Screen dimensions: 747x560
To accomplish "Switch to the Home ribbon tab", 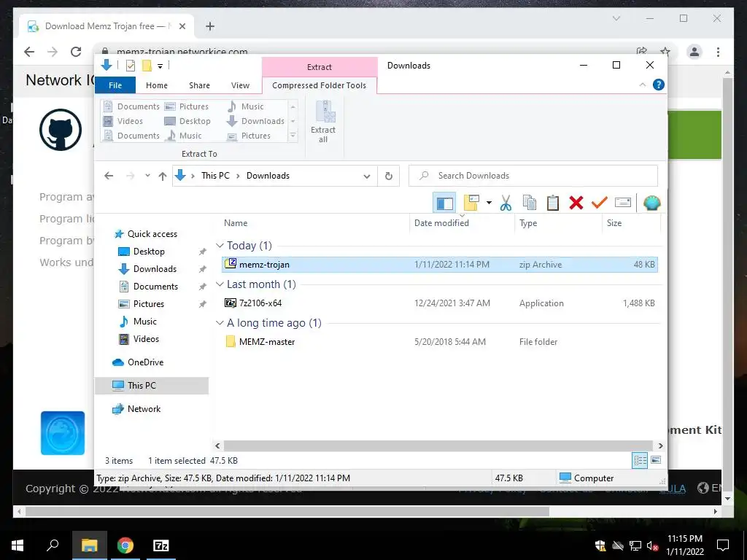I will (x=157, y=85).
